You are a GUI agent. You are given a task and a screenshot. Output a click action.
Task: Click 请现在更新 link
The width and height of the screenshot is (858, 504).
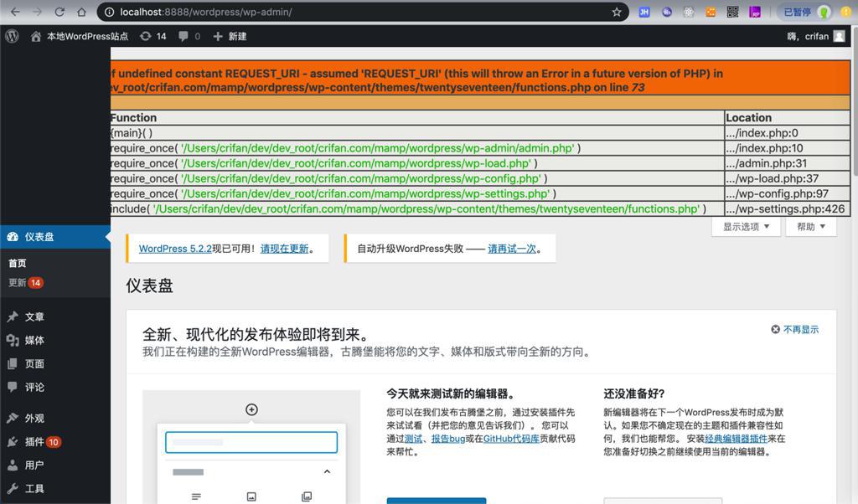click(285, 249)
